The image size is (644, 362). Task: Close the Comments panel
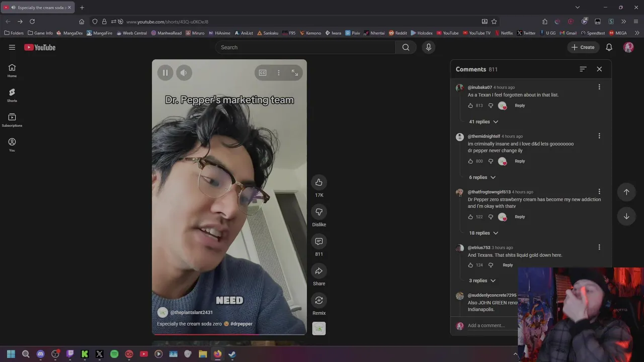pos(599,69)
